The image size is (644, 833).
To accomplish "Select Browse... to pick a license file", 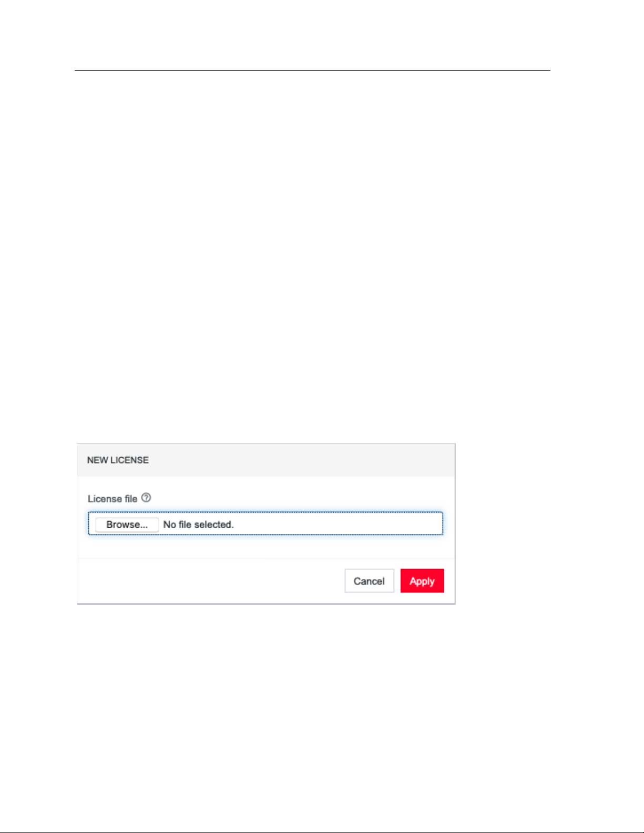I will click(x=127, y=525).
